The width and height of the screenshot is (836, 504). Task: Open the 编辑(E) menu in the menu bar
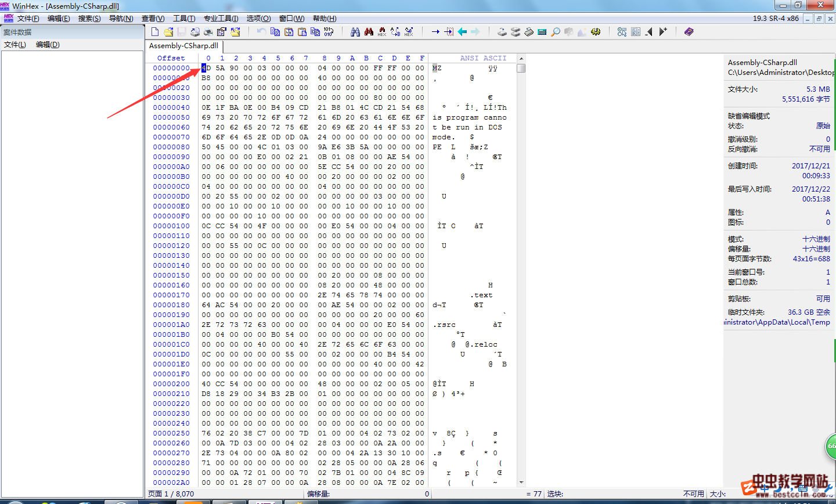(59, 19)
